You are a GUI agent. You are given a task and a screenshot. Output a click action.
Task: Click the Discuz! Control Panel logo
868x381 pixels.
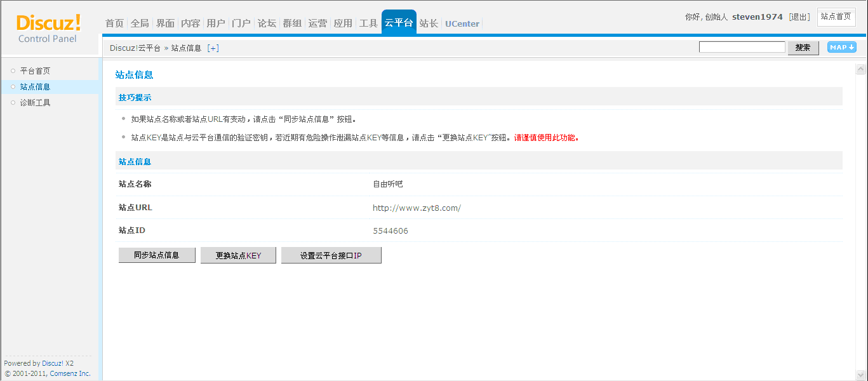tap(48, 29)
